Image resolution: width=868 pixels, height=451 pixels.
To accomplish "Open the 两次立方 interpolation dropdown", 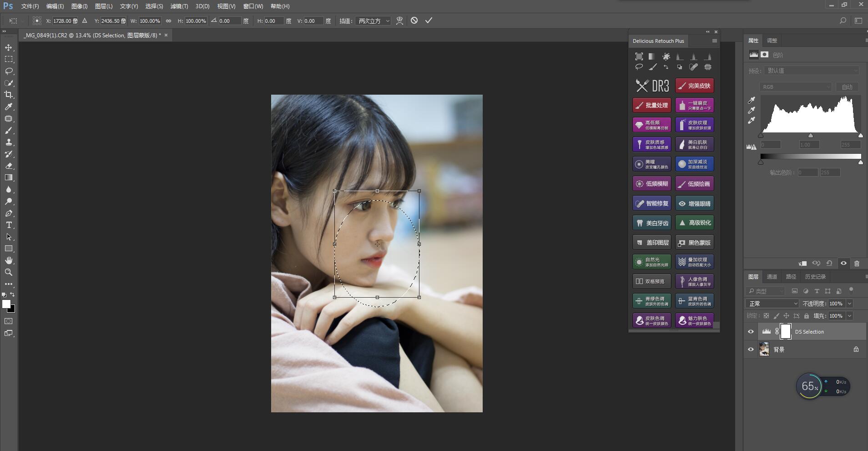I will click(x=373, y=20).
